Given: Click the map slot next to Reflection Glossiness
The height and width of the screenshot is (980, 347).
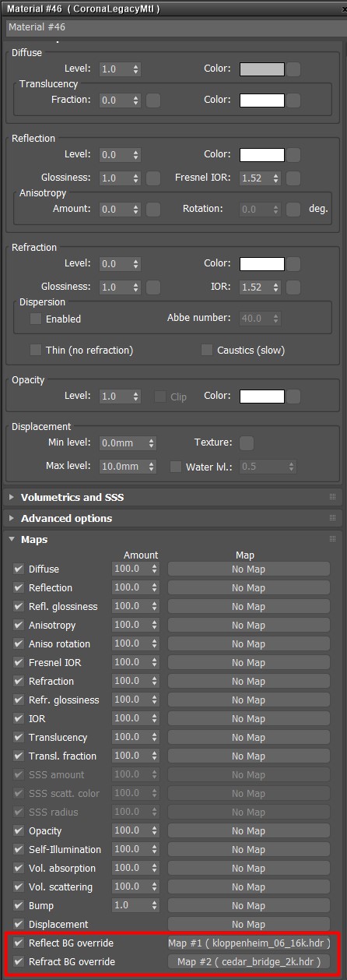Looking at the screenshot, I should pos(153,178).
